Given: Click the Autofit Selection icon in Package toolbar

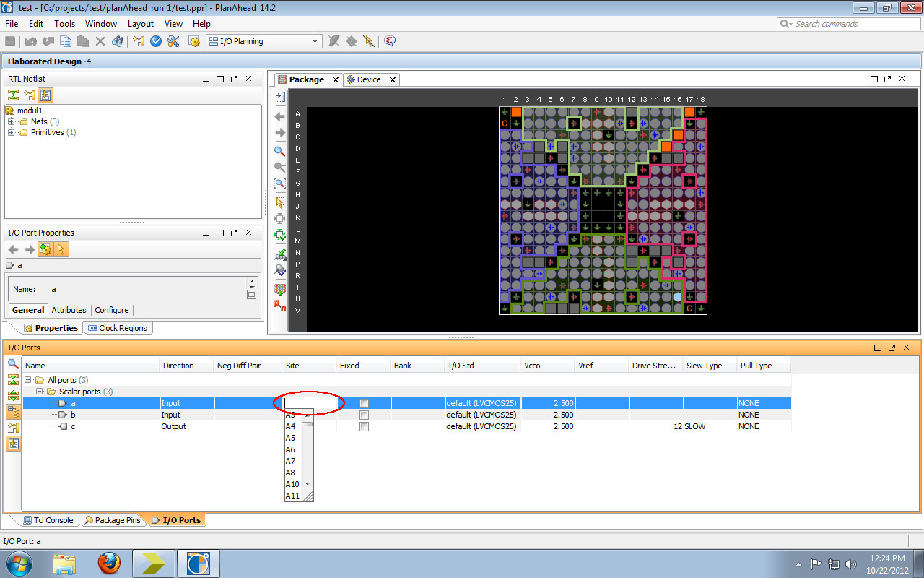Looking at the screenshot, I should (x=279, y=234).
